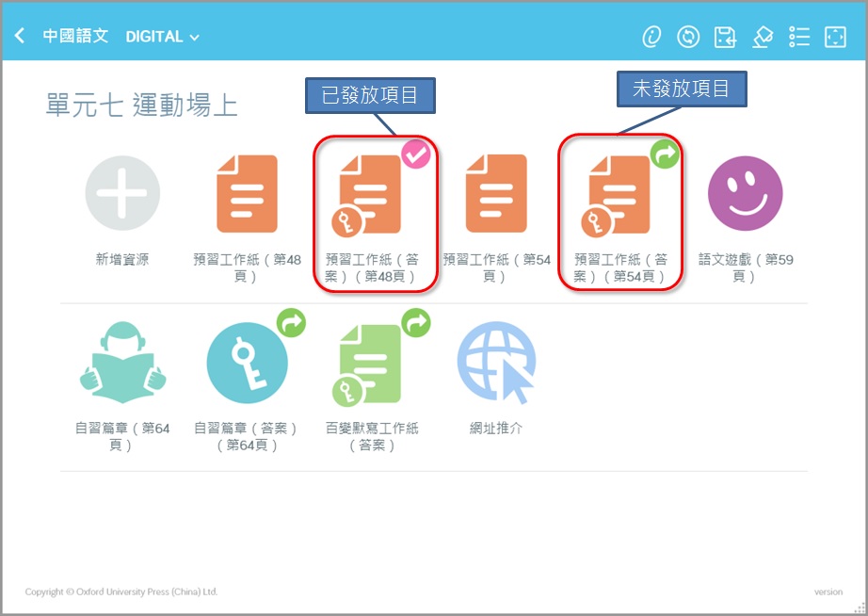
Task: Click the save disk icon in toolbar
Action: [x=725, y=37]
